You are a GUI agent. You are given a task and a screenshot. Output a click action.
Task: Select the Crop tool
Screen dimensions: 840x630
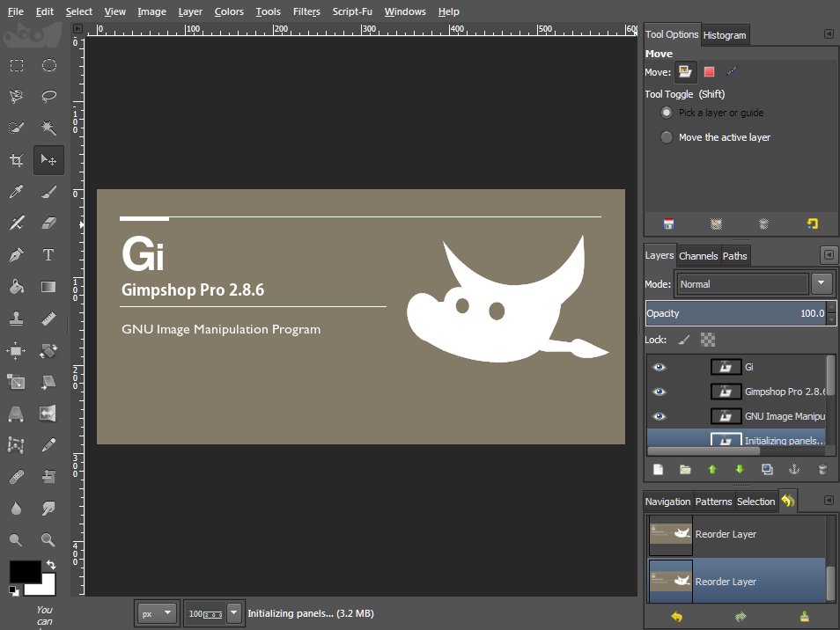coord(17,159)
